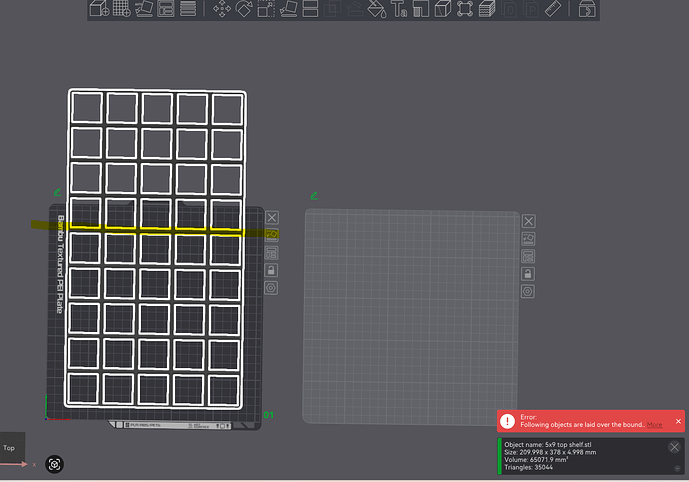
Task: Add a new plate with grid-plus icon
Action: 122,8
